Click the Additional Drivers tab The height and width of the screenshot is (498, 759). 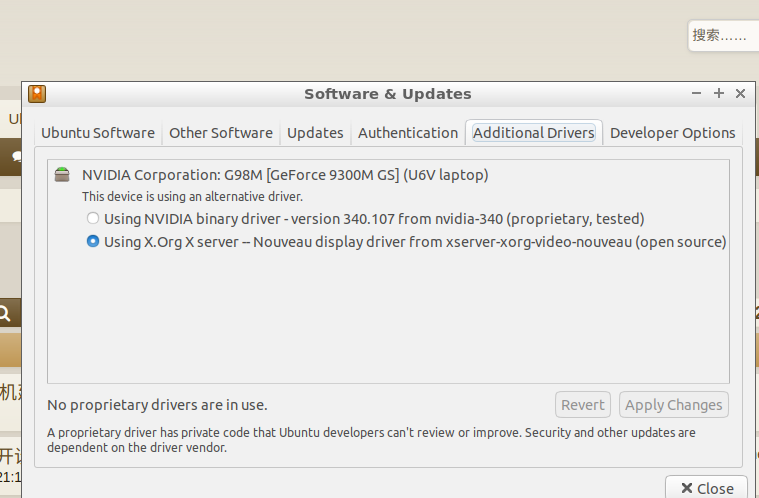coord(534,133)
